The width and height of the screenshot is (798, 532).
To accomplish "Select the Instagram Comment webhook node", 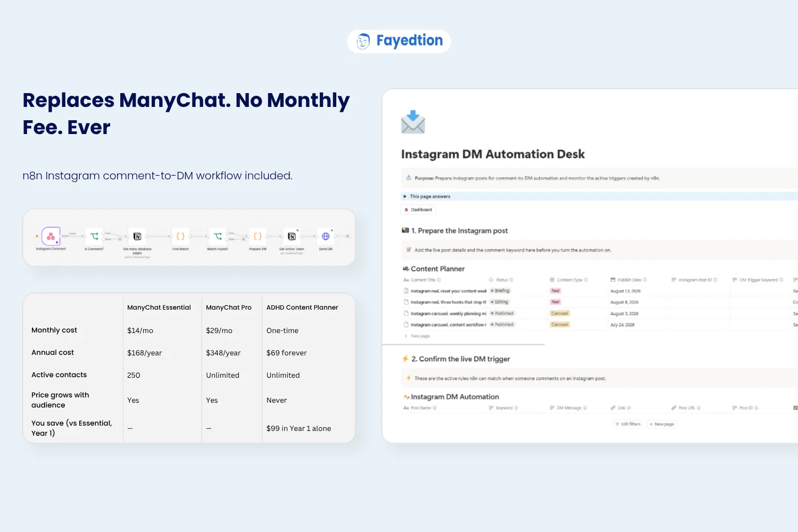I will click(x=51, y=236).
